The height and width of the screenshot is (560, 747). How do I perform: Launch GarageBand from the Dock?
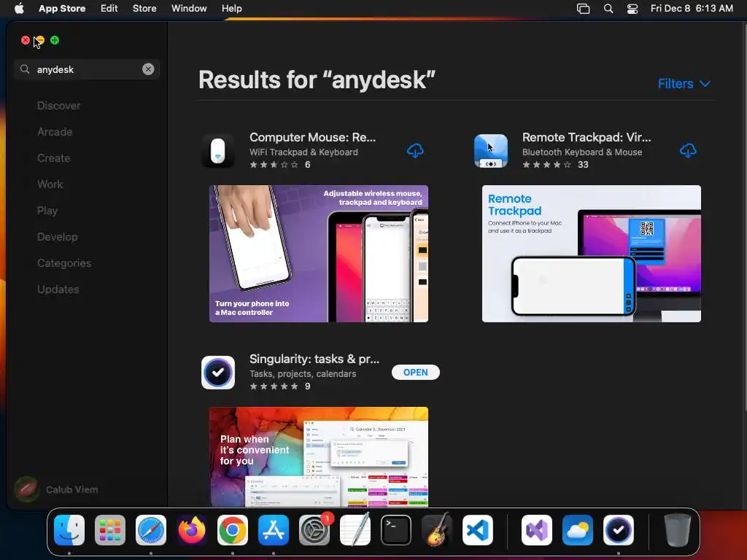437,530
